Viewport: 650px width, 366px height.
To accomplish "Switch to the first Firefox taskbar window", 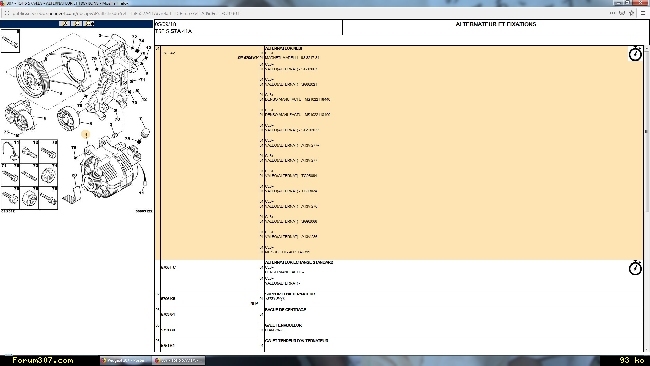I will pyautogui.click(x=125, y=361).
